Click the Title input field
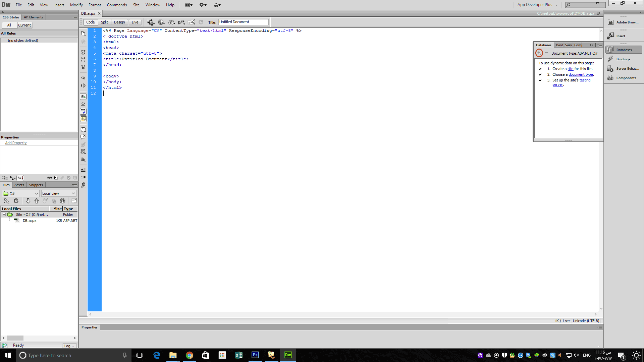 click(x=243, y=22)
